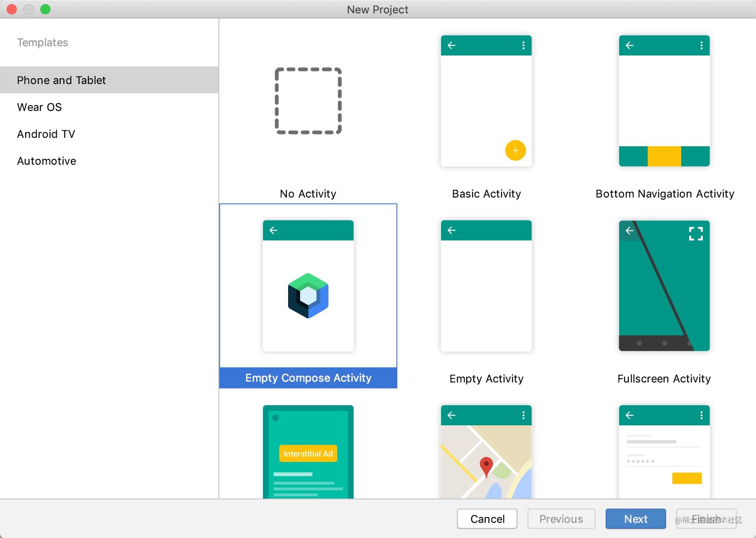Click the overflow dots in Bottom Navigation Activity preview
The width and height of the screenshot is (756, 538).
(x=701, y=45)
